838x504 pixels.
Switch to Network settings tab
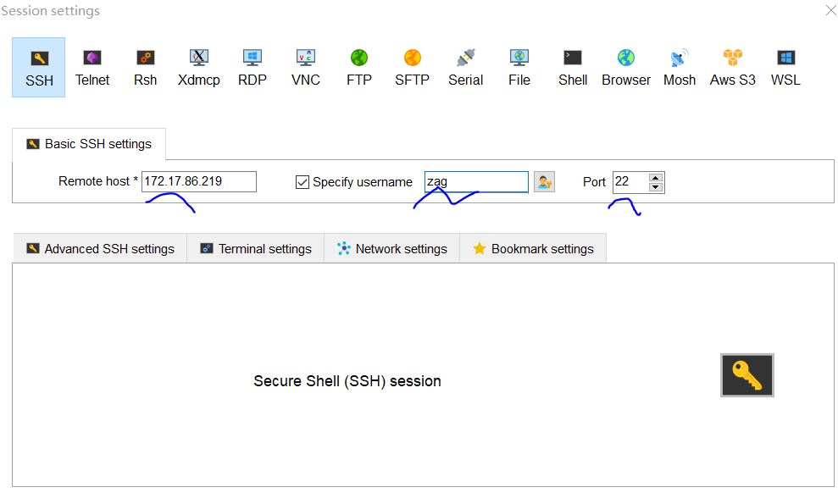click(x=391, y=248)
